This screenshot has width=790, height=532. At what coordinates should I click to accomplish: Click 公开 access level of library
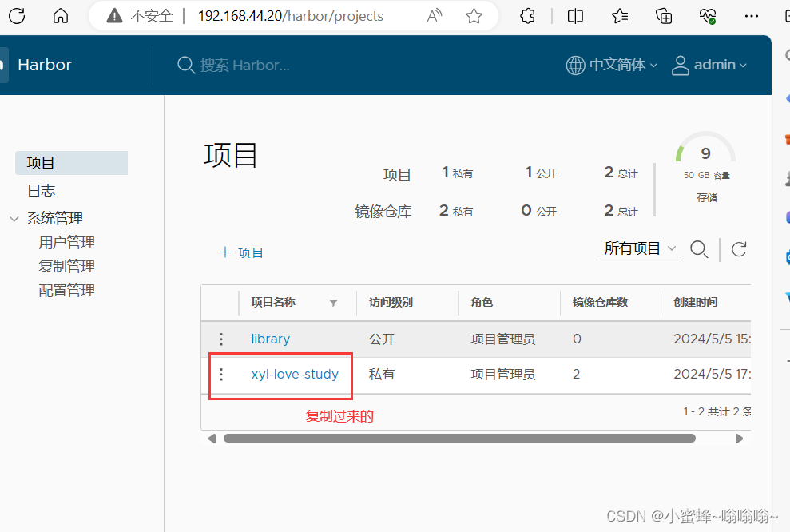382,339
